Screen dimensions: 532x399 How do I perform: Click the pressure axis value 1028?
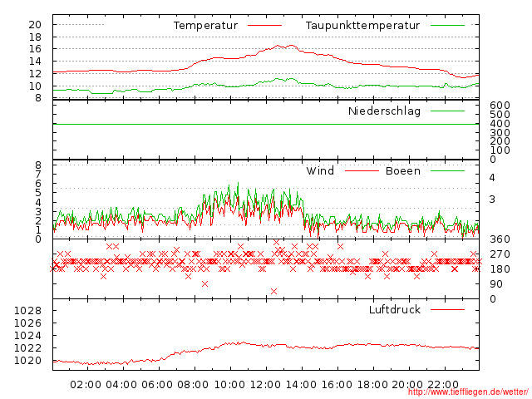coord(27,311)
